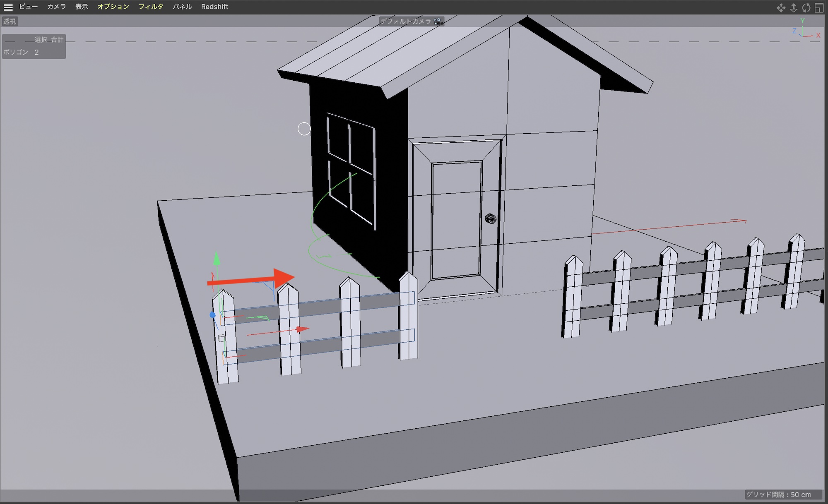Click the orbit camera rotate icon
The height and width of the screenshot is (504, 828).
(806, 8)
